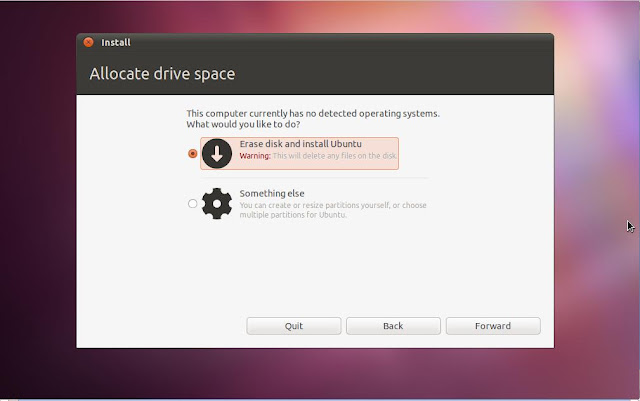The height and width of the screenshot is (401, 640).
Task: Click the 'create or resize partitions yourself' description
Action: click(x=333, y=210)
